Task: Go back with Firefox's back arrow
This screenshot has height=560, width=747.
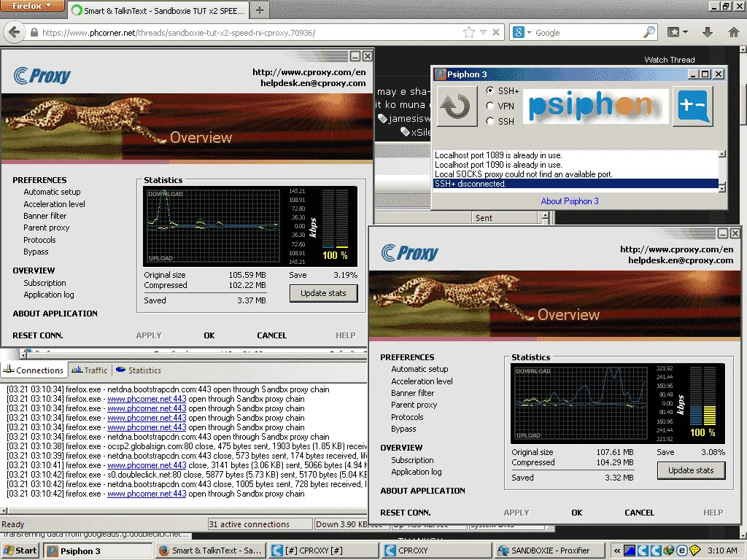Action: [x=15, y=32]
